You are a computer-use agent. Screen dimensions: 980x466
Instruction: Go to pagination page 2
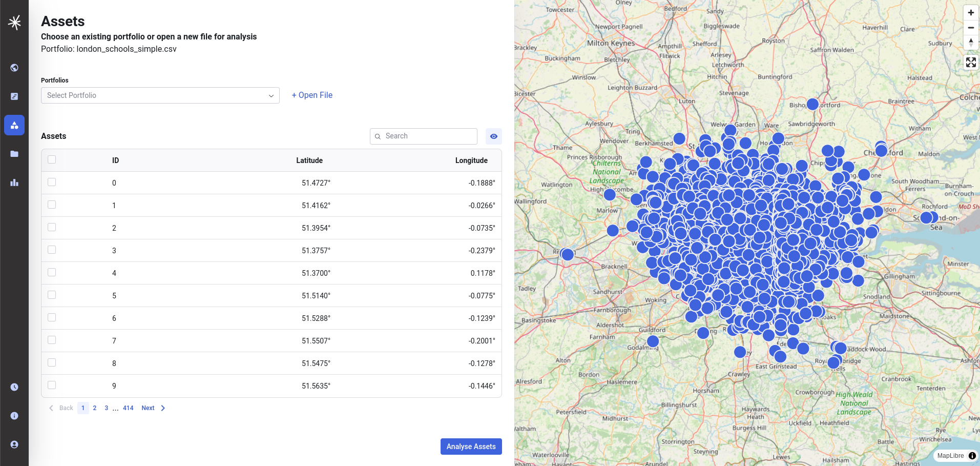point(95,408)
